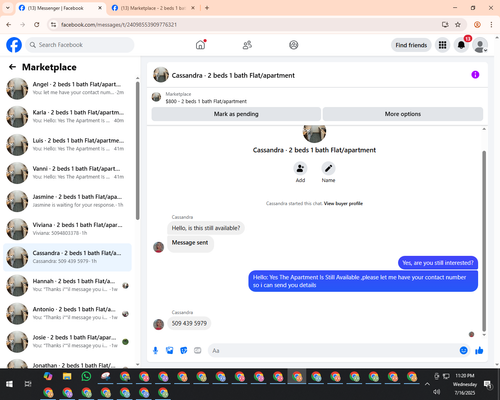500x400 pixels.
Task: Click the browser back arrow
Action: [9, 25]
